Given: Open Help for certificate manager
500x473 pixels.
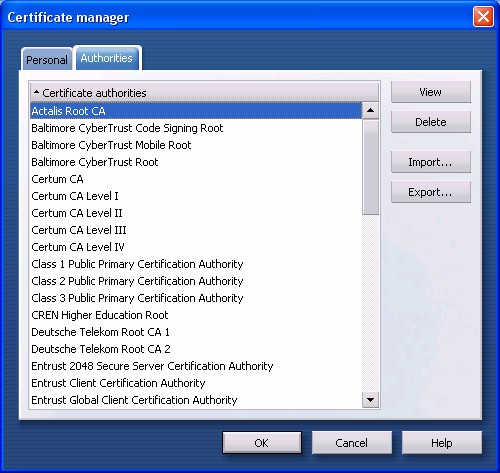Looking at the screenshot, I should pos(442,443).
